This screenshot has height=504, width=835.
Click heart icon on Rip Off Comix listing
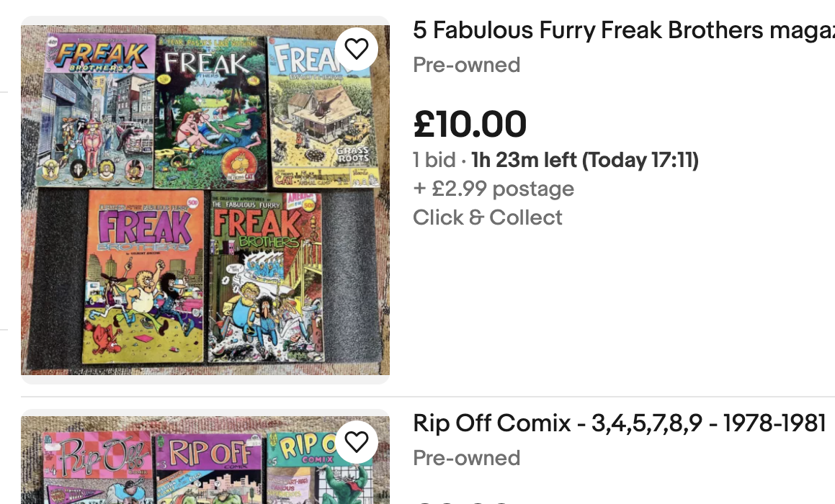(x=357, y=441)
